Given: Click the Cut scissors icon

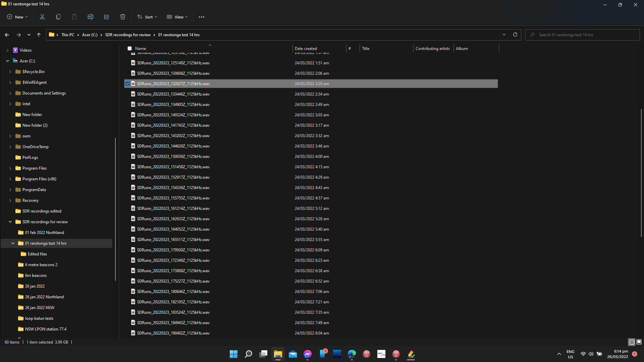Looking at the screenshot, I should click(x=42, y=17).
